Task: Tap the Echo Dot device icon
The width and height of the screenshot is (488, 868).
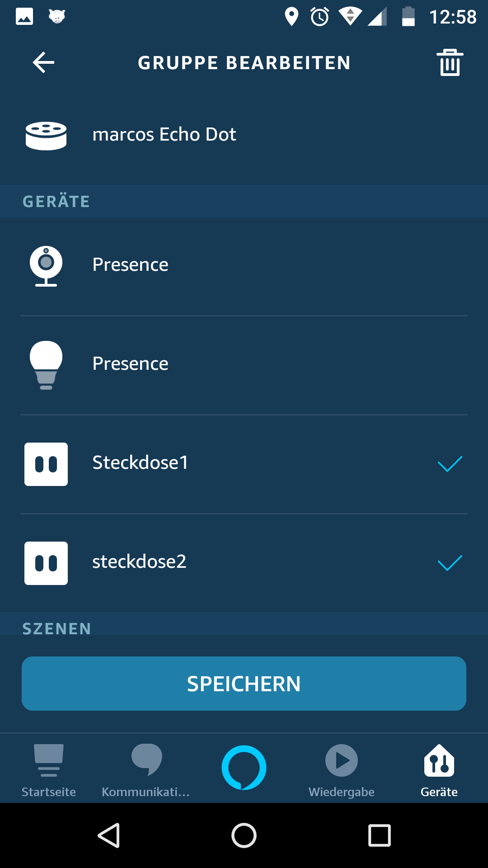Action: [x=46, y=135]
